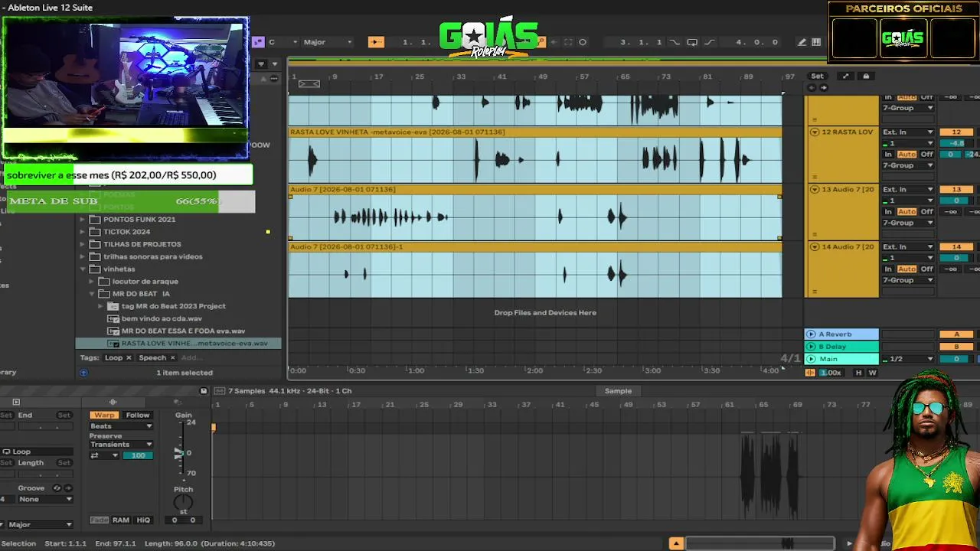980x551 pixels.
Task: Select the TICTOK 2024 folder
Action: coord(127,232)
